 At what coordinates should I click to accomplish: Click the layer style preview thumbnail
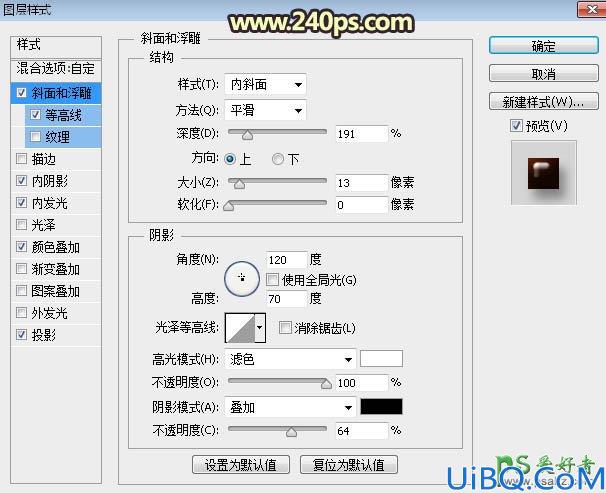[x=543, y=173]
